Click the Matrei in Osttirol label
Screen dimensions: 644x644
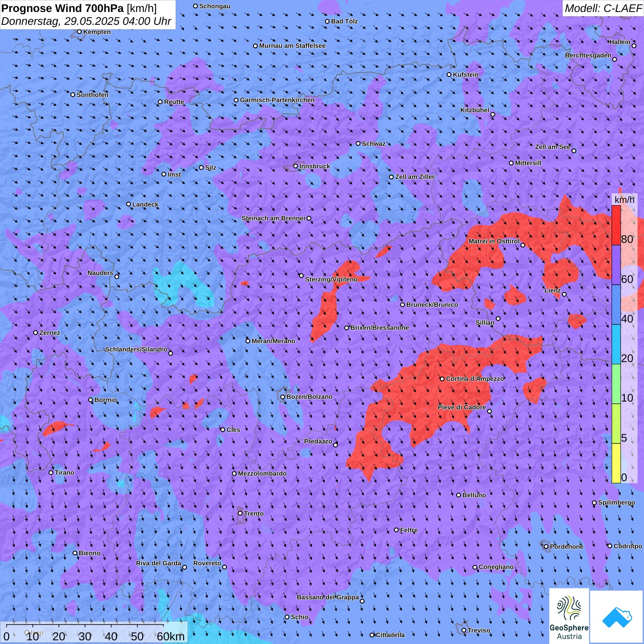(x=494, y=241)
